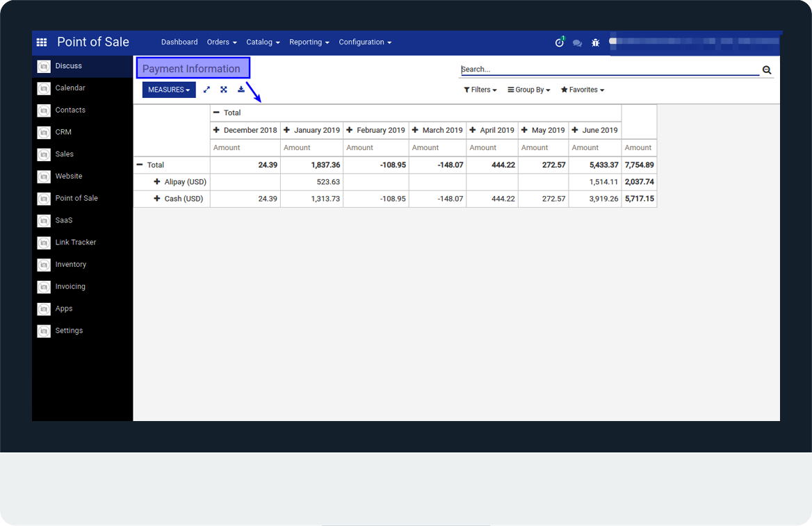
Task: Click the Point of Sale sidebar icon
Action: pos(44,199)
